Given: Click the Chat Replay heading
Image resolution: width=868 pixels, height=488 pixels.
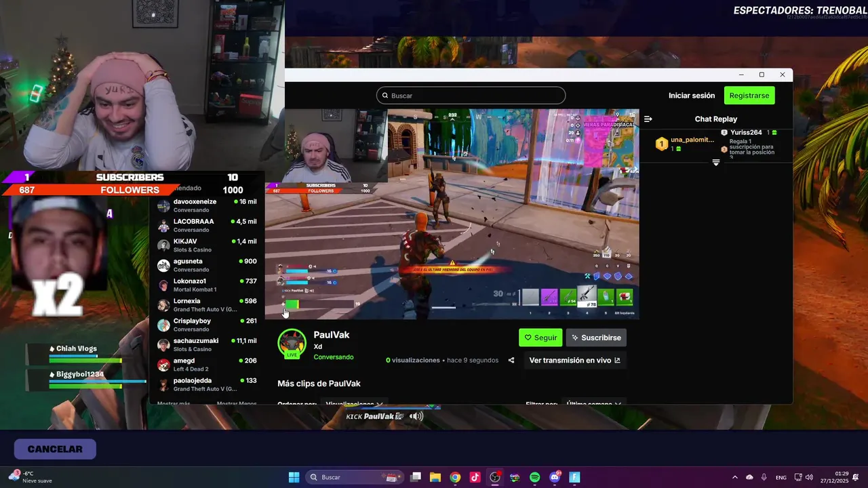Looking at the screenshot, I should pos(715,119).
